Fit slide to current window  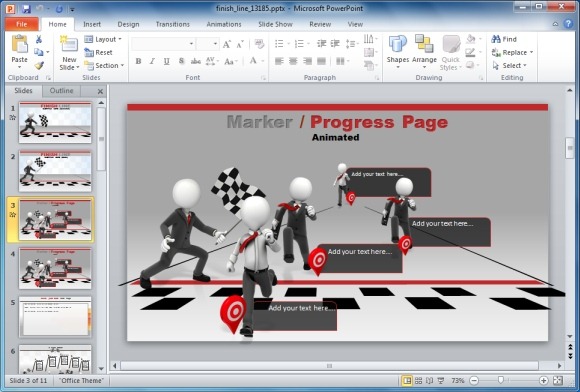pos(558,381)
